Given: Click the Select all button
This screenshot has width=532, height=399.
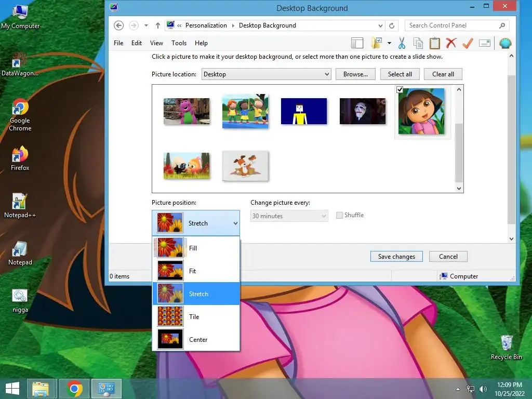Looking at the screenshot, I should 400,74.
